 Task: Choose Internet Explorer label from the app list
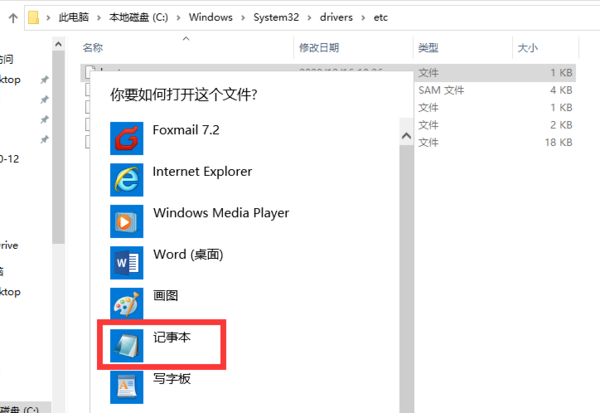(x=202, y=171)
